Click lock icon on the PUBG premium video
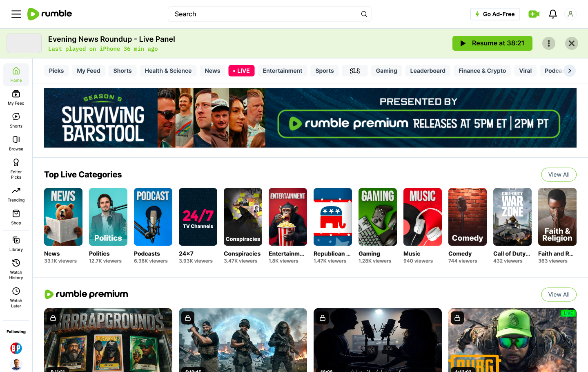588x372 pixels. click(457, 318)
